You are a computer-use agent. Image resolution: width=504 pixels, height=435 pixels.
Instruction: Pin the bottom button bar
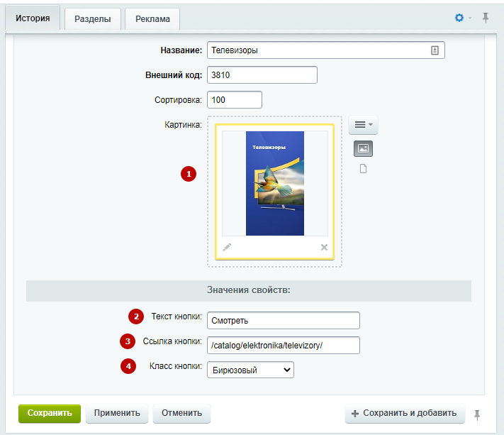[x=477, y=414]
